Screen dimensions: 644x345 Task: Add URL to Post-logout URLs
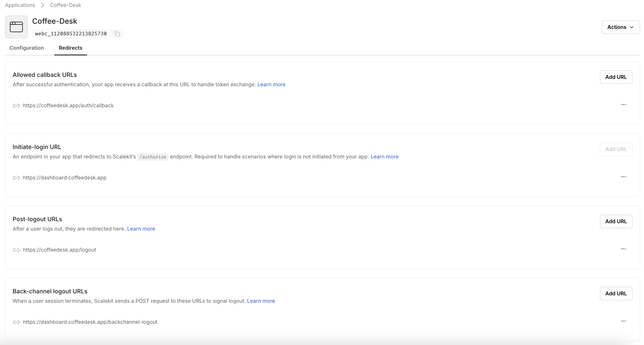pyautogui.click(x=616, y=221)
